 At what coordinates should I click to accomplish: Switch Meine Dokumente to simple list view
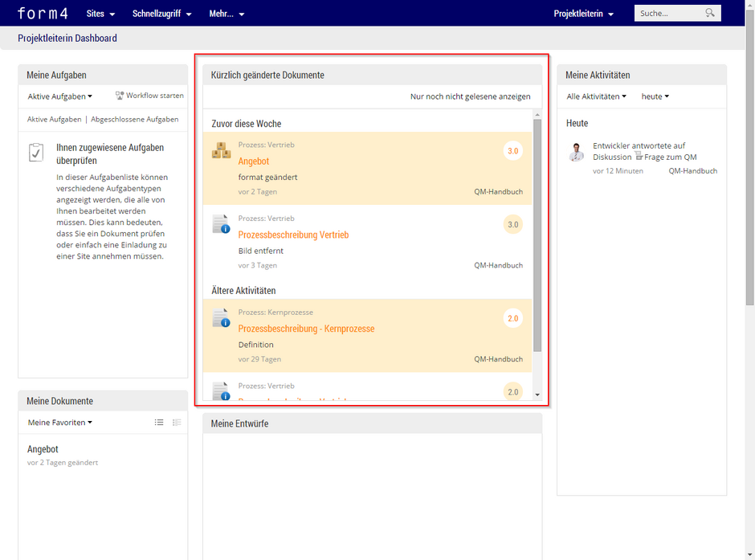(159, 423)
